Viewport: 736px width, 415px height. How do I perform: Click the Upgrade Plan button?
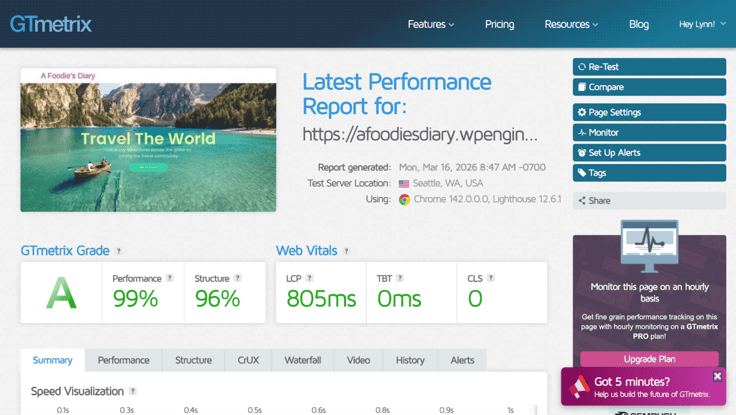649,359
